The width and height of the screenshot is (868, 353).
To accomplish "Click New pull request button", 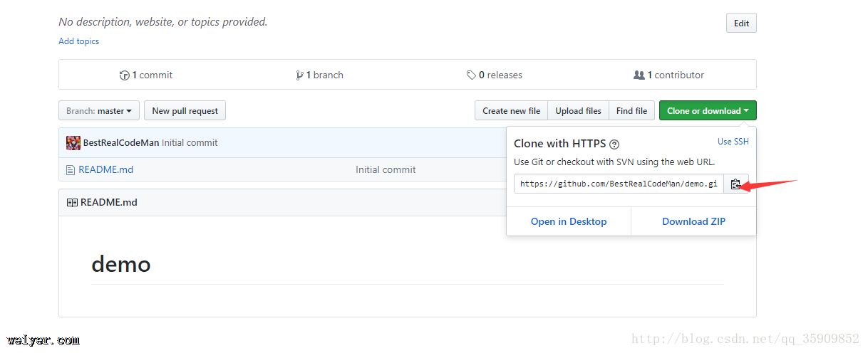I will point(185,111).
